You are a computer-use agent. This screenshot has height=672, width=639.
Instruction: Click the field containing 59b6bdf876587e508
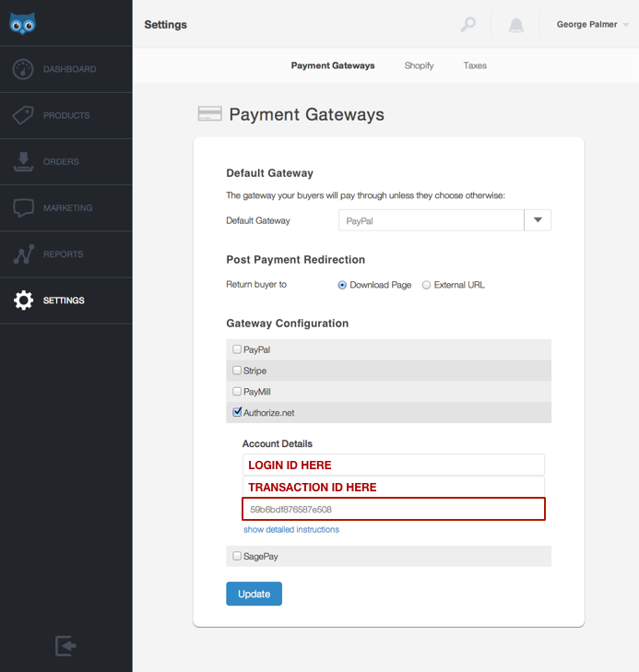coord(394,509)
